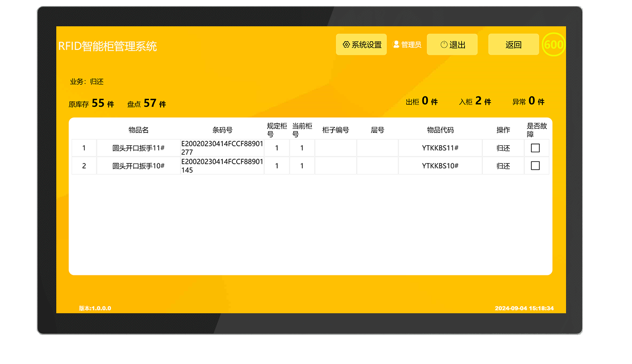Screen dimensions: 632x364
Task: Select the row 1 item name 圆头开口扳手11#
Action: [x=138, y=148]
